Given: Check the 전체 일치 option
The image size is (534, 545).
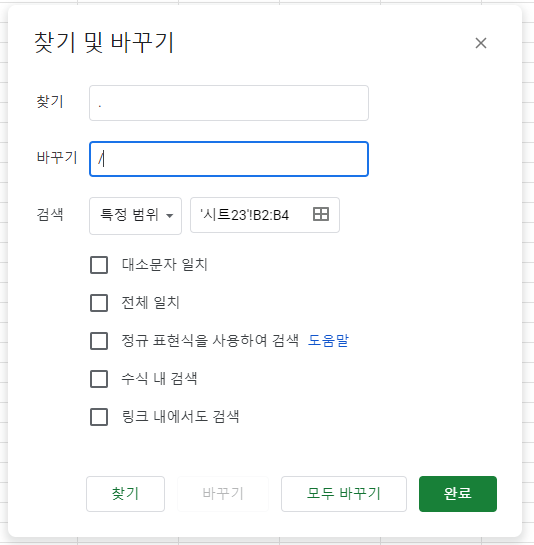Looking at the screenshot, I should (99, 303).
